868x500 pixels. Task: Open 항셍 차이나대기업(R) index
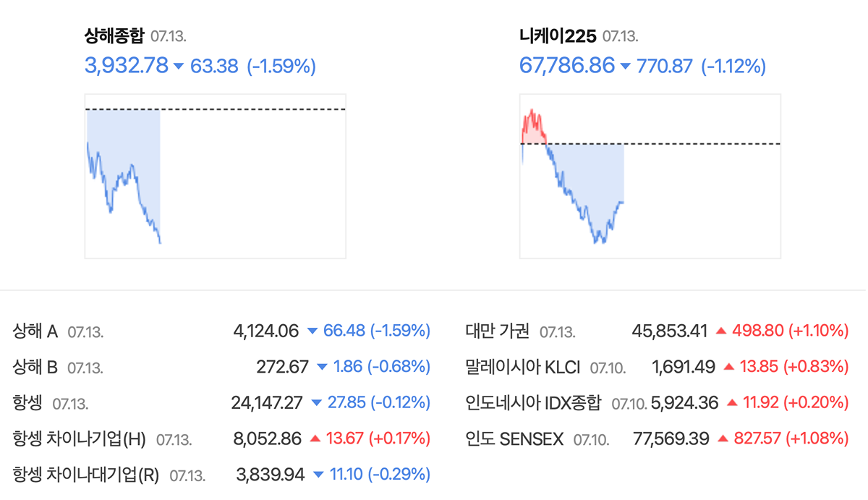pyautogui.click(x=86, y=474)
